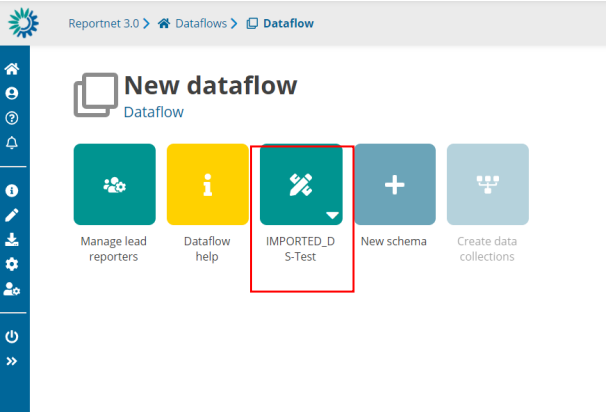608x412 pixels.
Task: Go to Dataflows in the breadcrumb
Action: click(x=199, y=22)
